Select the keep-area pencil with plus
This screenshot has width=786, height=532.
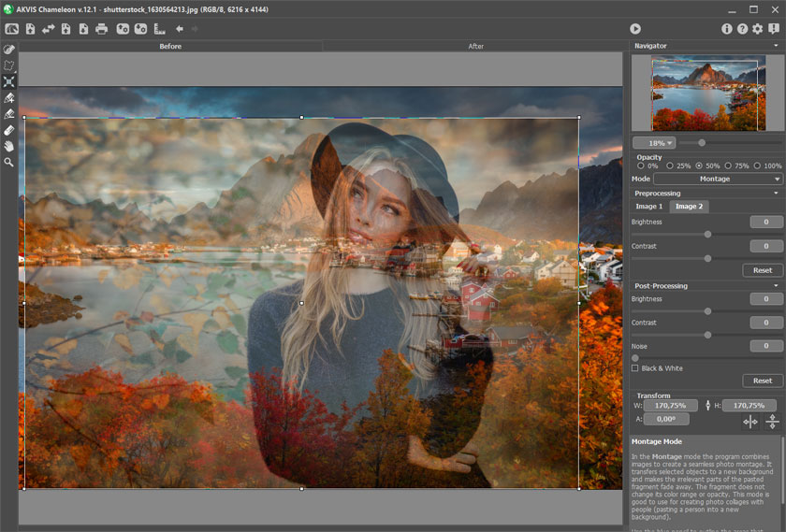[x=9, y=98]
